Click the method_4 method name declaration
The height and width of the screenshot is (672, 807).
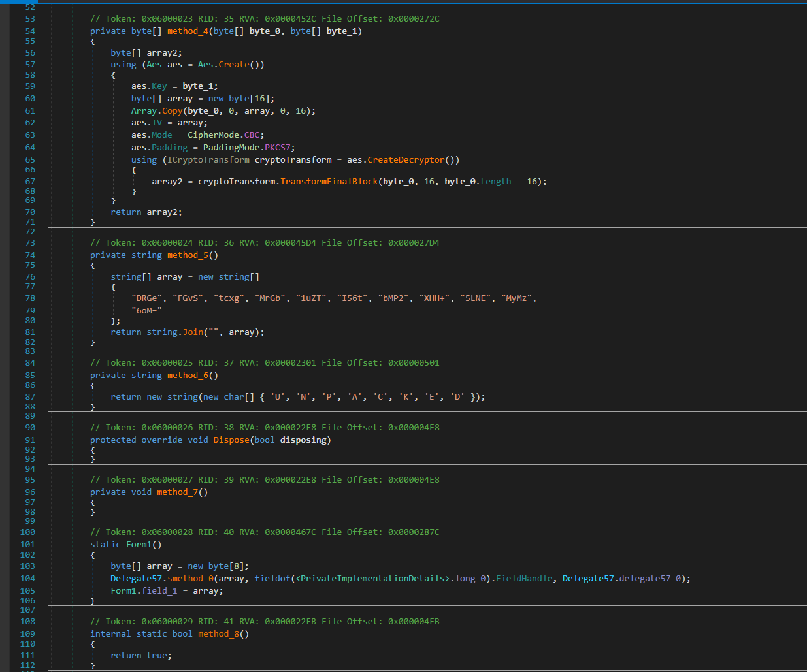pos(188,31)
